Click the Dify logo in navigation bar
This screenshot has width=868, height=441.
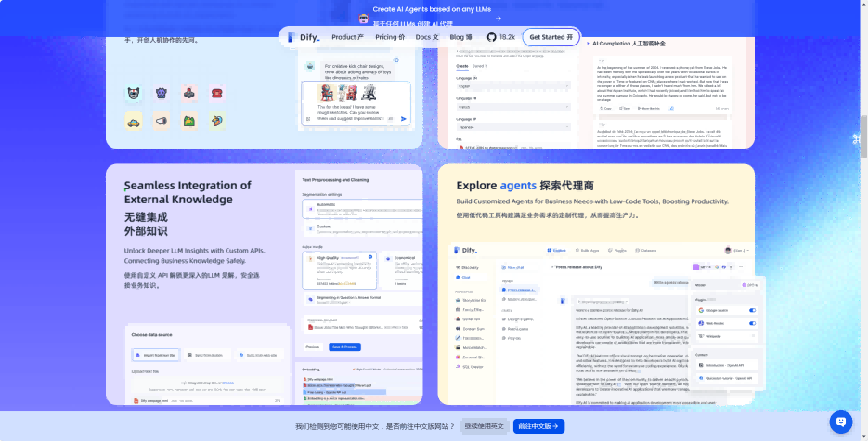click(303, 37)
